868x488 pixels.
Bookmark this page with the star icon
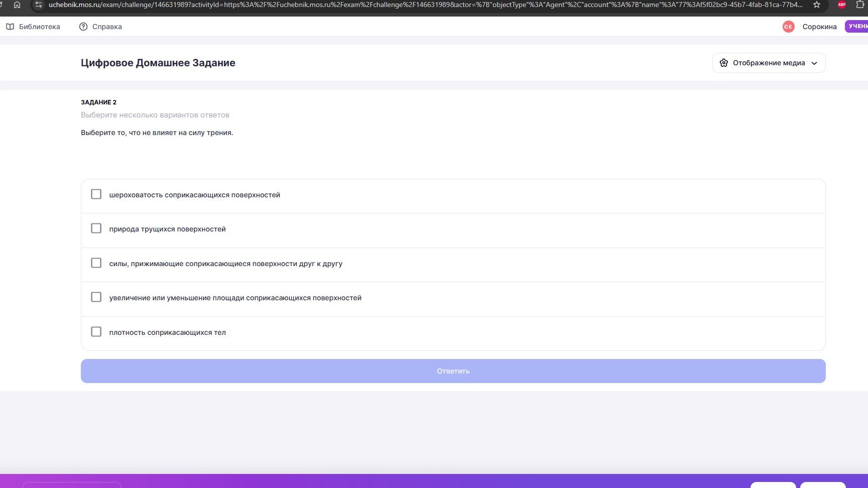pyautogui.click(x=817, y=5)
